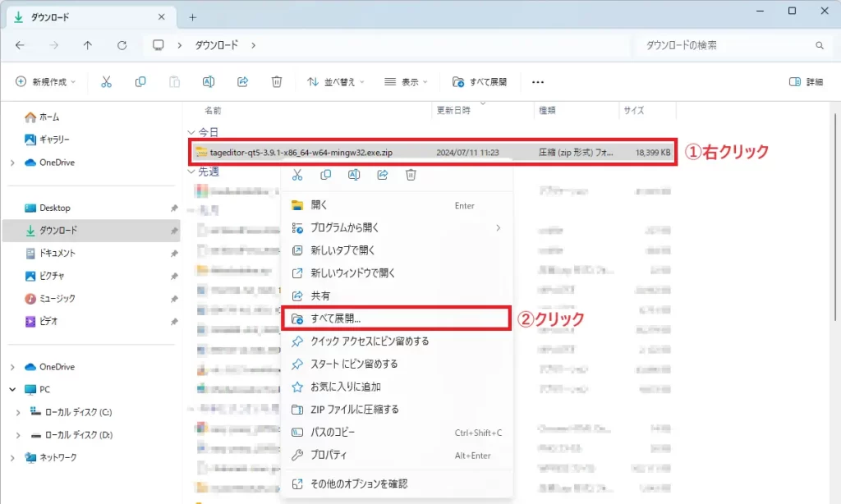The height and width of the screenshot is (504, 841).
Task: Expand ローカル ディスク (C:) in sidebar
Action: pyautogui.click(x=18, y=412)
